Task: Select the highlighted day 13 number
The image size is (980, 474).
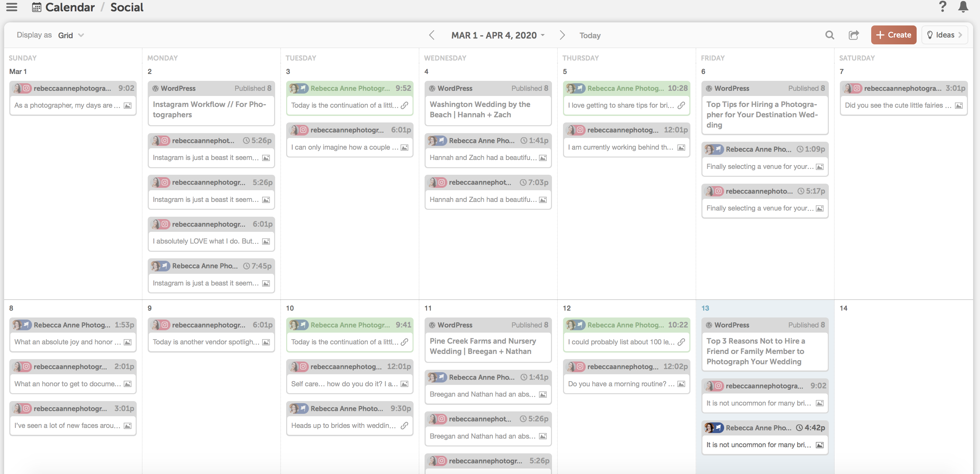Action: (705, 308)
